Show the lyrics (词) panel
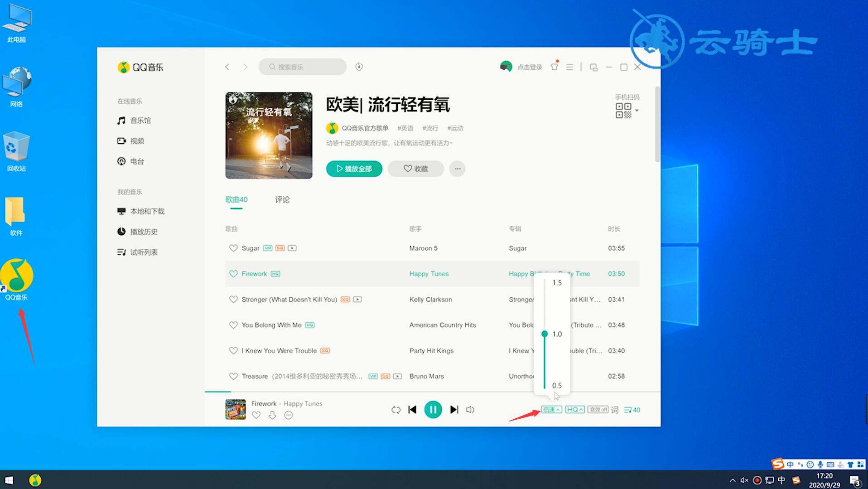 click(x=615, y=410)
